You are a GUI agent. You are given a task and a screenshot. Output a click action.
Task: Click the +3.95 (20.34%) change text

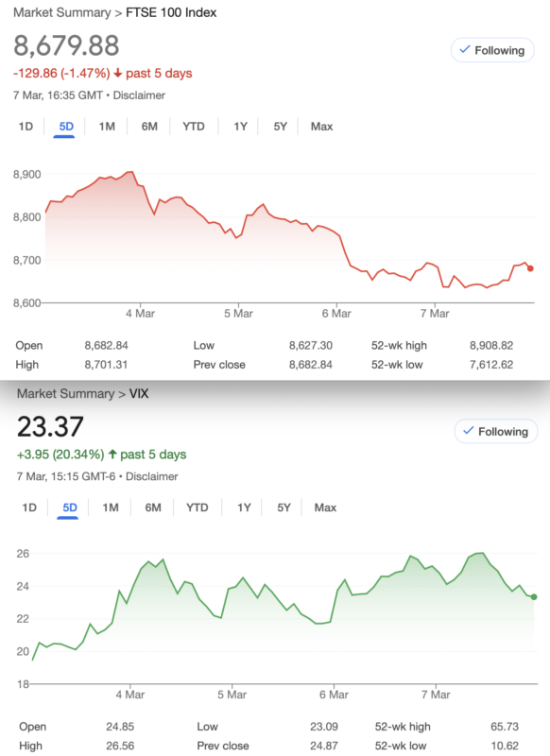(x=60, y=455)
